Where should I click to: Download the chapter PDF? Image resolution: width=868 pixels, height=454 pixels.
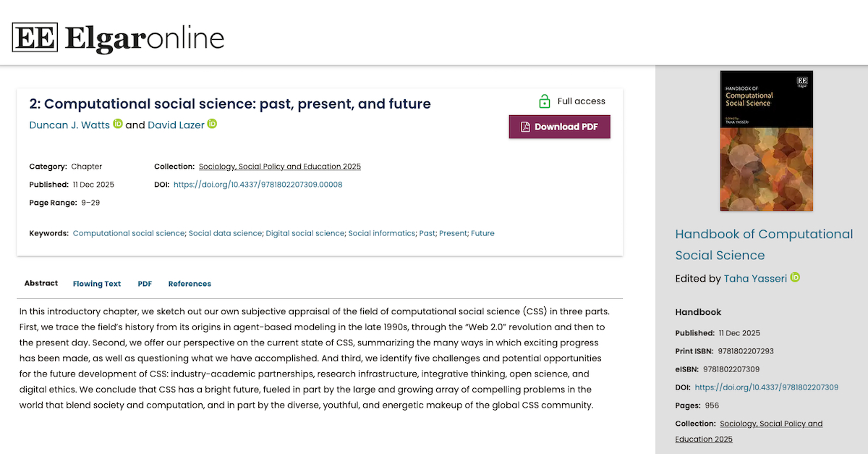coord(559,127)
